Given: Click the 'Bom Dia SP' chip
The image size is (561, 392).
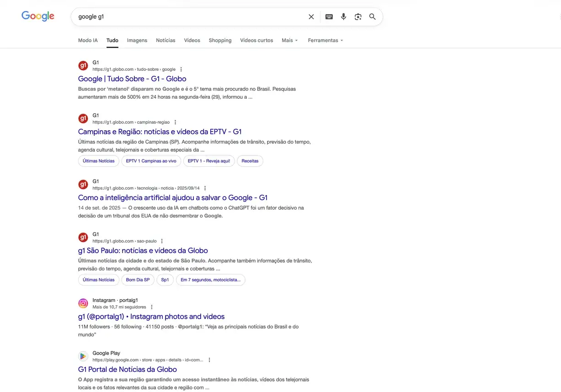Looking at the screenshot, I should (x=138, y=280).
